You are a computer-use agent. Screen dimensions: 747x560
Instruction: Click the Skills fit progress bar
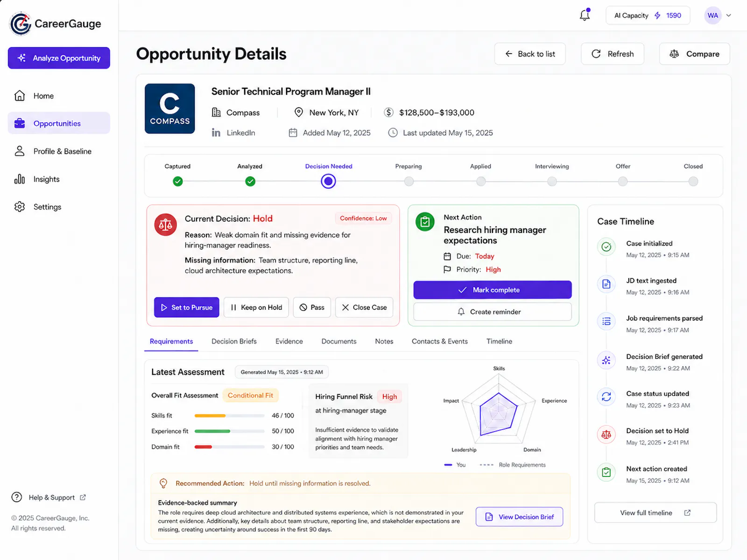pos(230,415)
